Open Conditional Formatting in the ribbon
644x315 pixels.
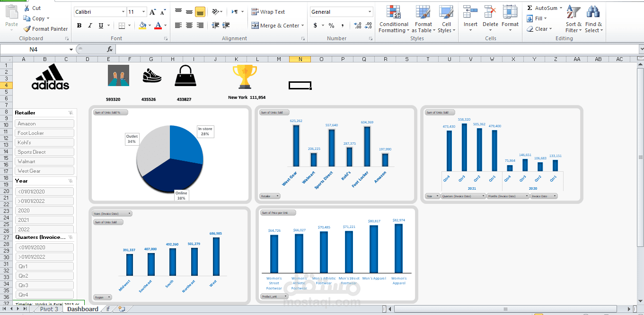(x=393, y=19)
